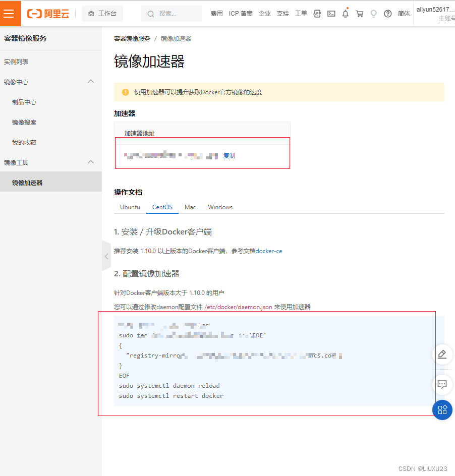Select 镜像加速器 in the sidebar
The width and height of the screenshot is (455, 476).
[x=51, y=183]
